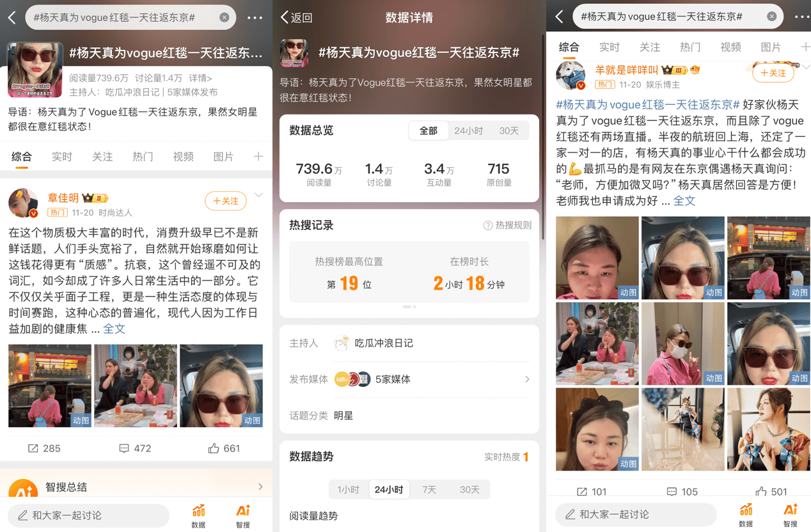Open three-dot more menu in right panel
Image resolution: width=811 pixels, height=532 pixels.
click(x=802, y=17)
